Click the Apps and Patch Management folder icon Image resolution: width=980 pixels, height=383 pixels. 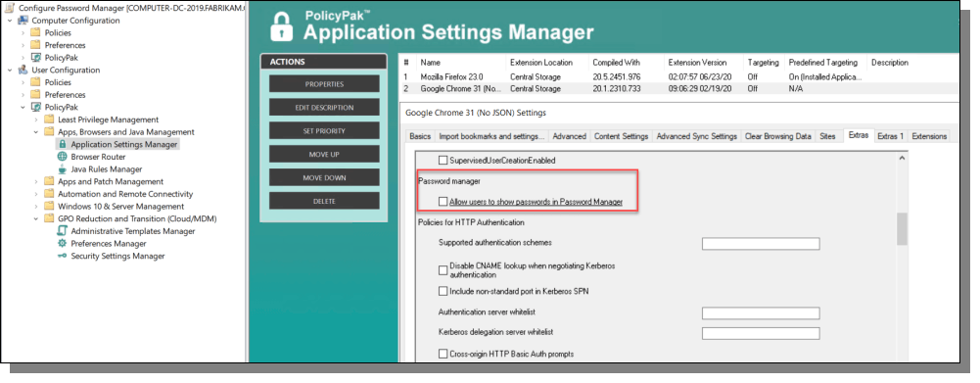pos(49,181)
